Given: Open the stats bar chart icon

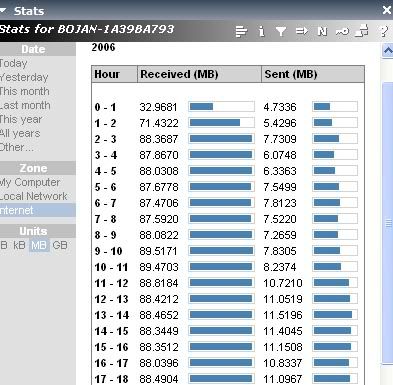Looking at the screenshot, I should 241,31.
